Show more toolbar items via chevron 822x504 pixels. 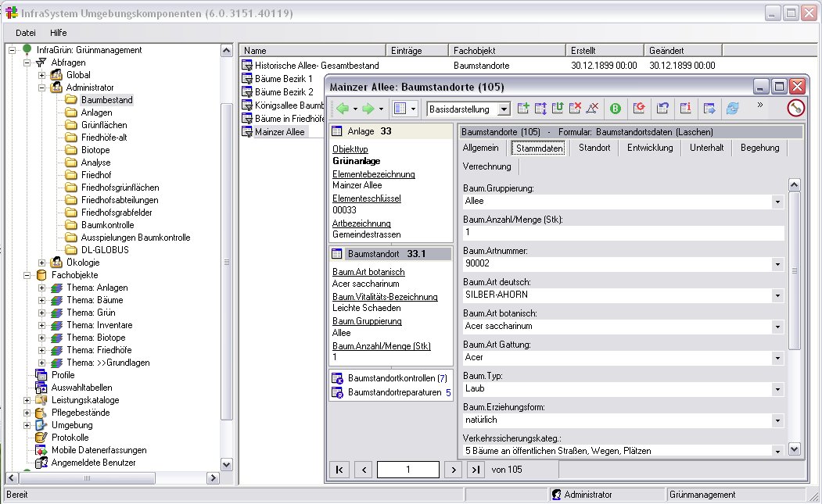pyautogui.click(x=759, y=105)
